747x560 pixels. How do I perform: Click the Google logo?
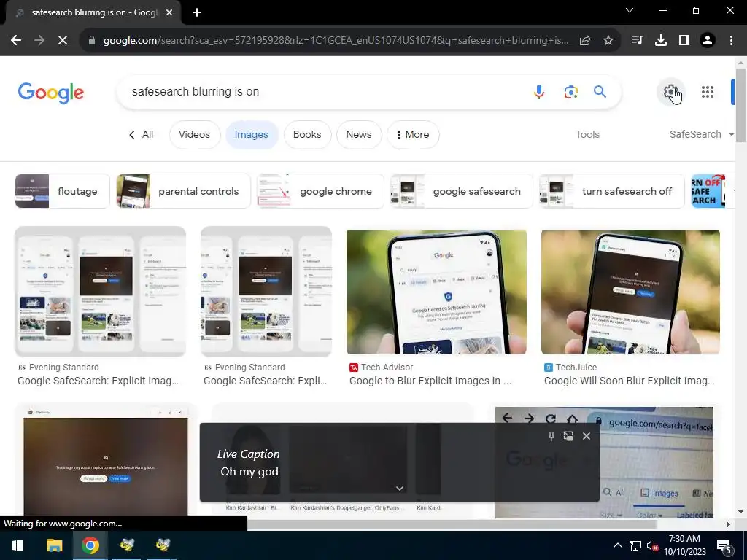coord(51,93)
